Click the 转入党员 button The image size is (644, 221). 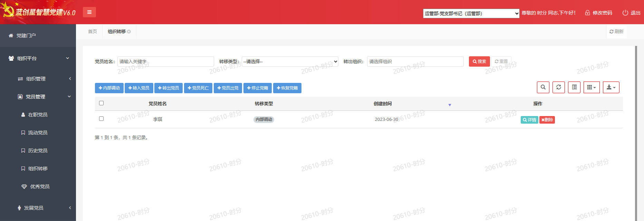pos(139,88)
